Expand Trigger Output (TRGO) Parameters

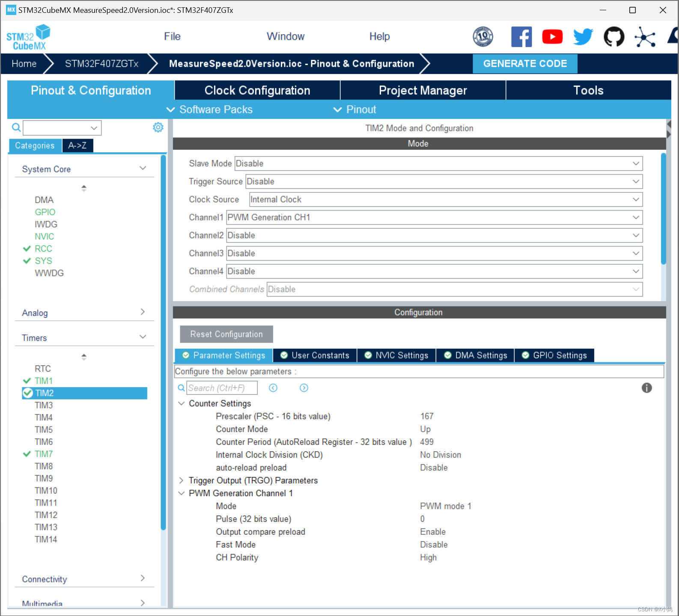pyautogui.click(x=182, y=480)
